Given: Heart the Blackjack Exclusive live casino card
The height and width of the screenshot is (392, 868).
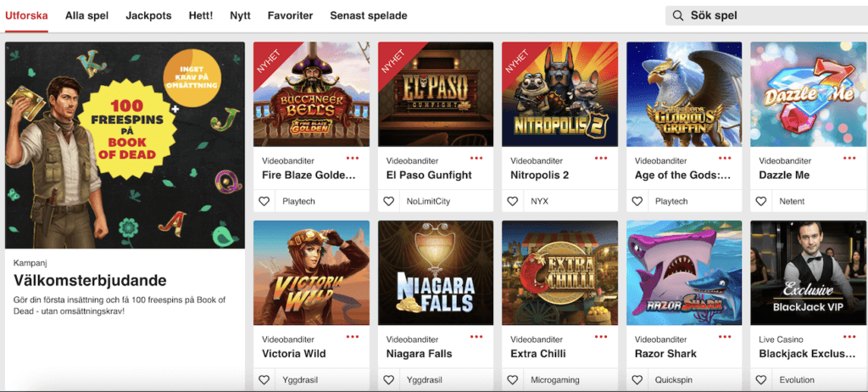Looking at the screenshot, I should pos(761,380).
